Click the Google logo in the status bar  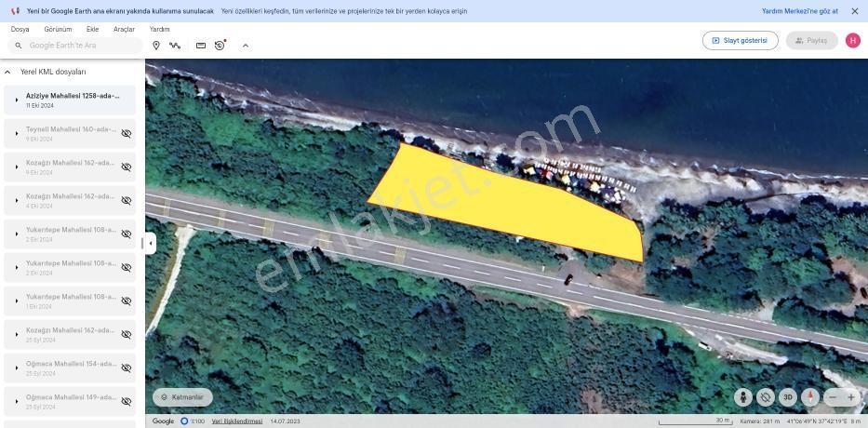(164, 421)
